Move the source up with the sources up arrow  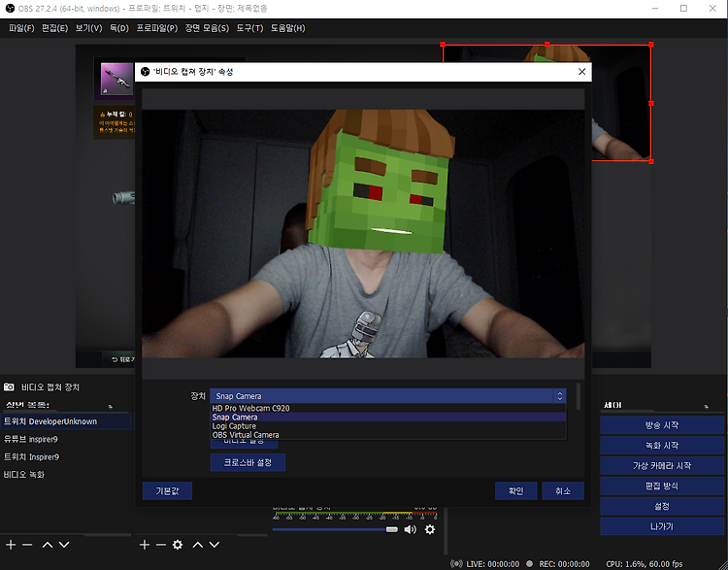coord(198,545)
